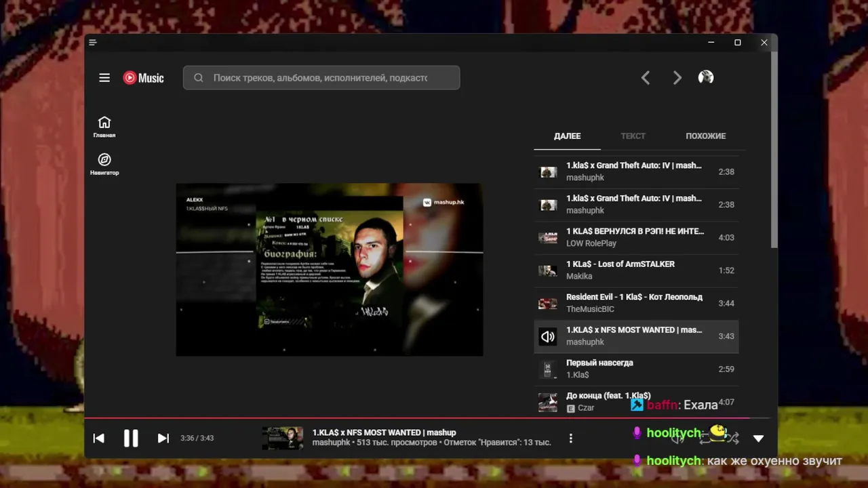The image size is (868, 488).
Task: Play first Grand Theft Auto: IV mashup thumbnail
Action: pos(548,172)
